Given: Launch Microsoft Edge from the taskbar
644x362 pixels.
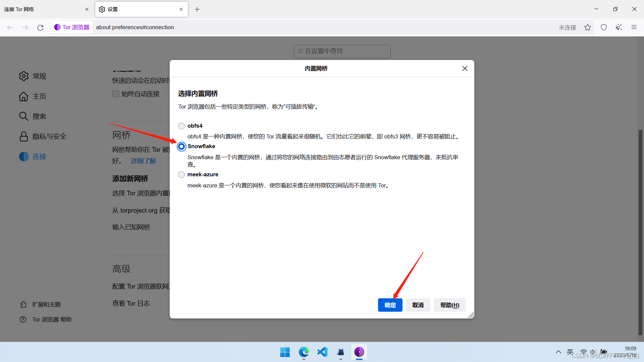Looking at the screenshot, I should [304, 352].
